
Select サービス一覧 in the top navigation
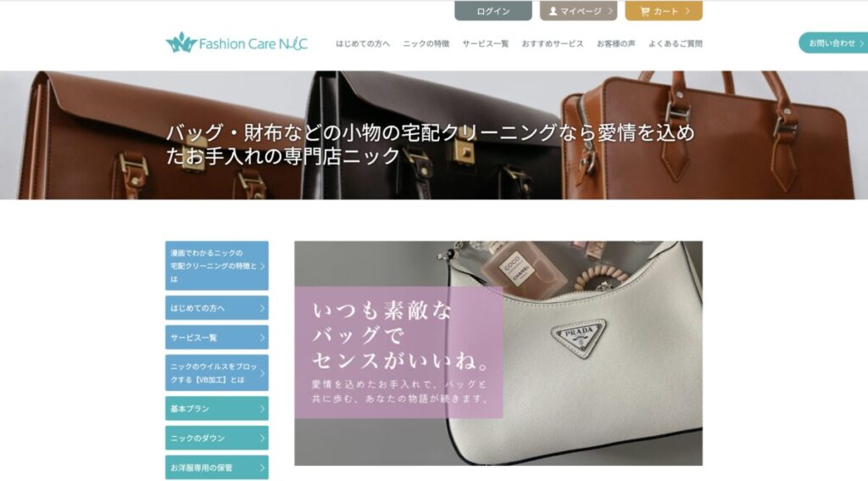point(486,44)
